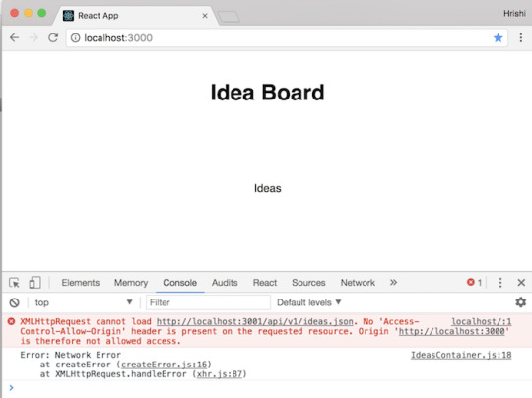Open the top context dropdown
This screenshot has width=532, height=398.
84,302
